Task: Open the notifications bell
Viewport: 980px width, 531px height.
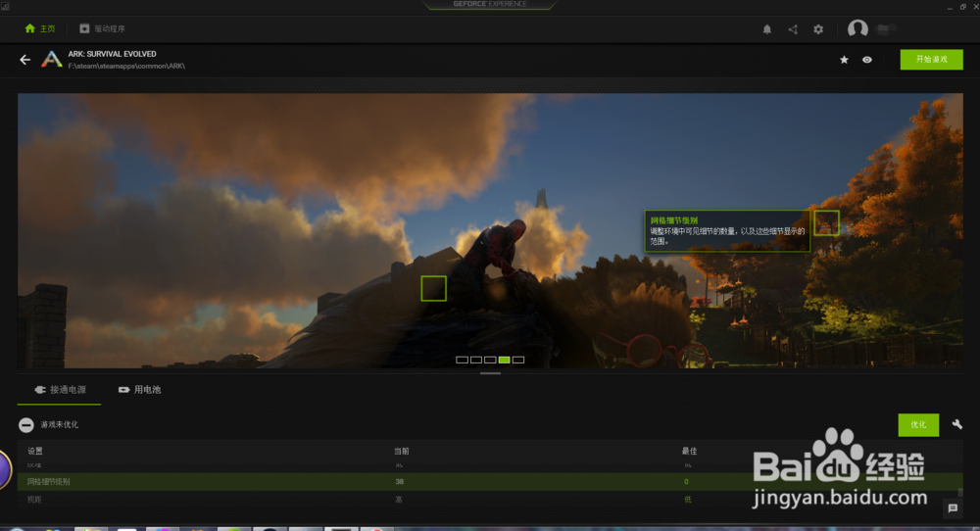Action: [767, 29]
